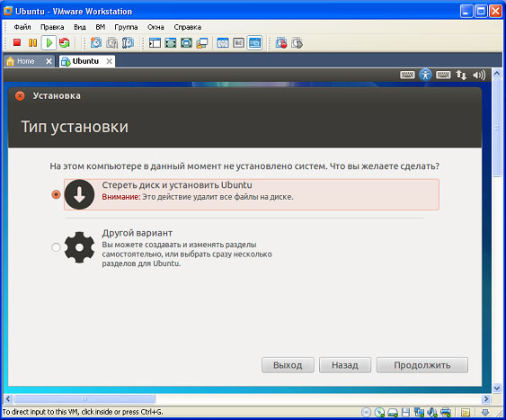Click the gray CD drive status icon
Image resolution: width=506 pixels, height=420 pixels.
(x=366, y=412)
